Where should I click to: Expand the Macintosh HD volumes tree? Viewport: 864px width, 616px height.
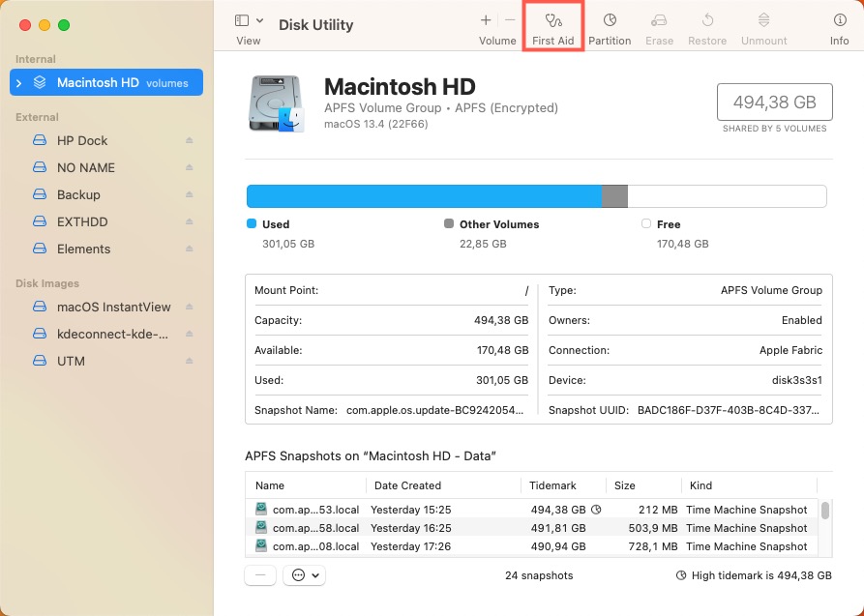tap(19, 83)
